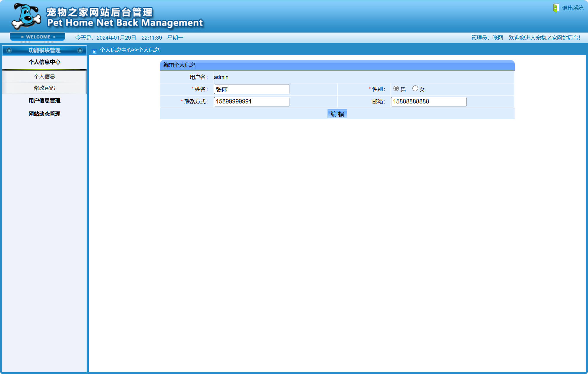Screen dimensions: 588x374
Task: Click the 邮箱 email input field
Action: [x=428, y=102]
